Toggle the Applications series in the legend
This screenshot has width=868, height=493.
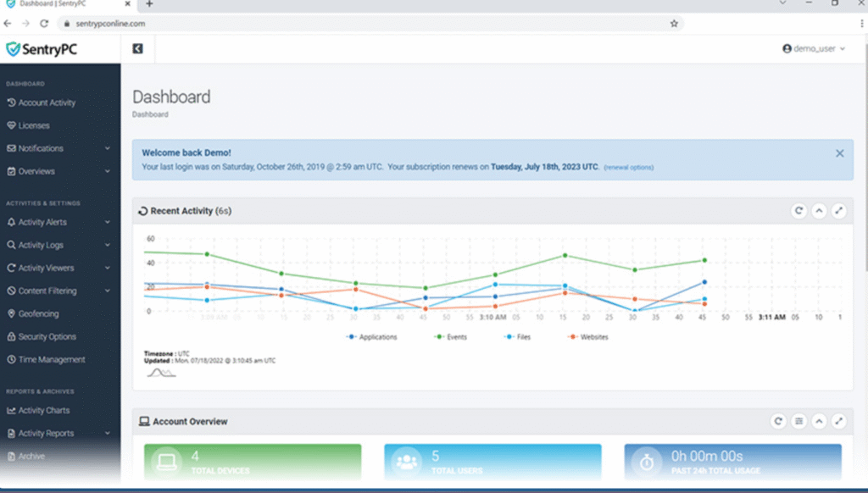point(372,337)
